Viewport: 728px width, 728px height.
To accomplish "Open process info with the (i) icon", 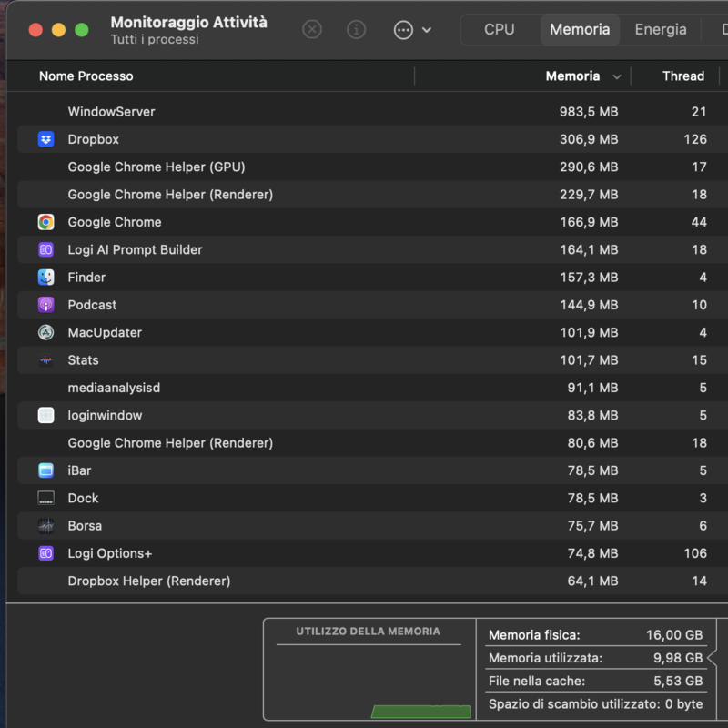I will [x=356, y=30].
